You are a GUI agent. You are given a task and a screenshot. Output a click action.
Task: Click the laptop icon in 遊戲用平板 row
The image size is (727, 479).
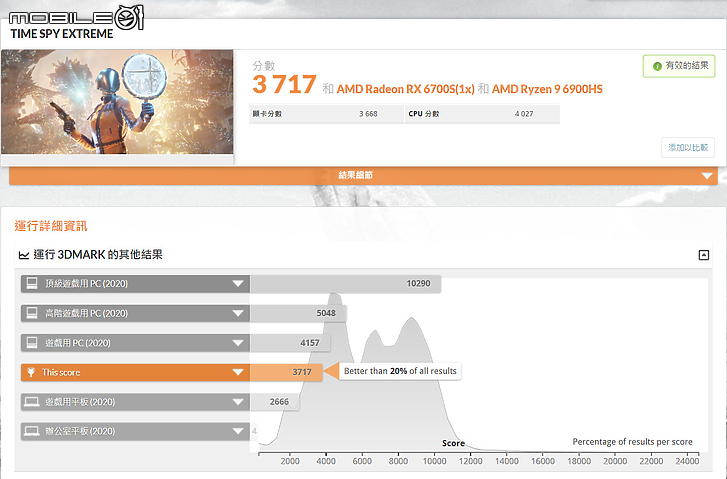click(32, 402)
